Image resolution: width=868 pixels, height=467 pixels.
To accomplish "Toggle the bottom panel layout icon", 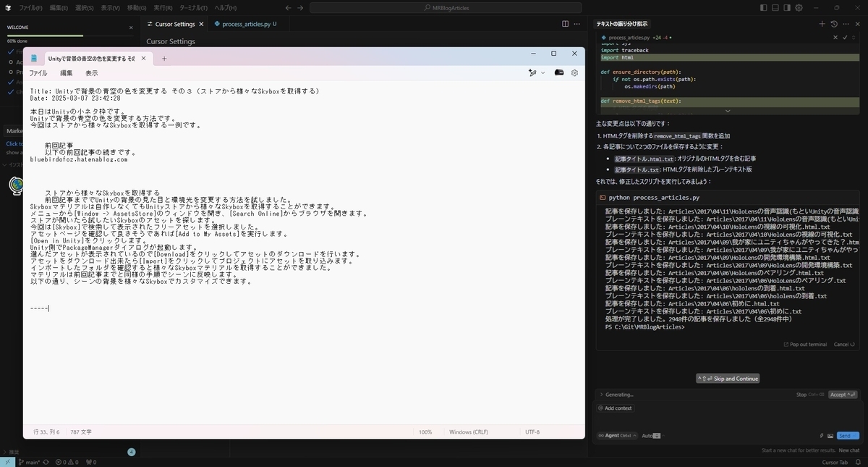I will (776, 7).
